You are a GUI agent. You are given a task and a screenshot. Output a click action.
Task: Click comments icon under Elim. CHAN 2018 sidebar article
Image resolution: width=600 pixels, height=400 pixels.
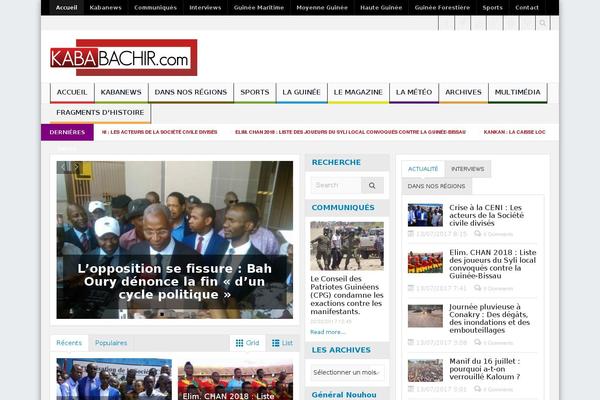point(478,288)
